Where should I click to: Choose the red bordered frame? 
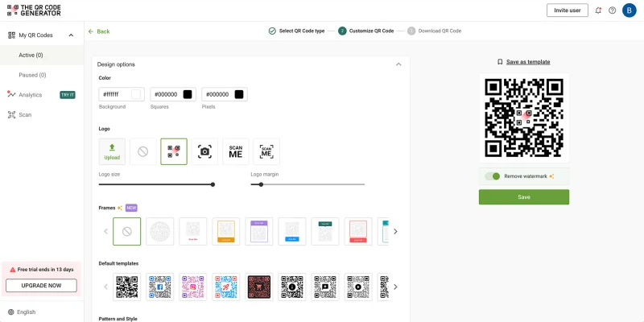(358, 232)
